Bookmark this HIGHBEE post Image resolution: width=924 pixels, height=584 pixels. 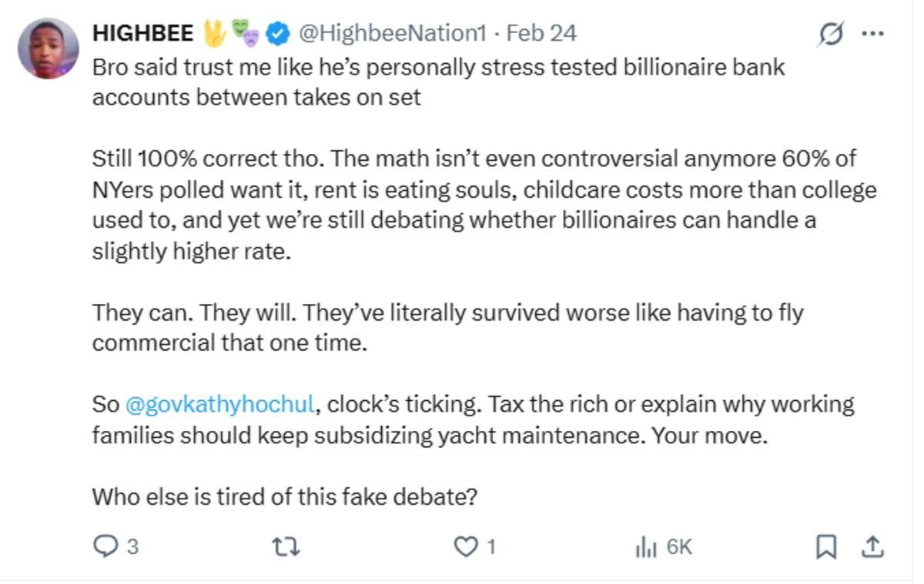[x=825, y=547]
